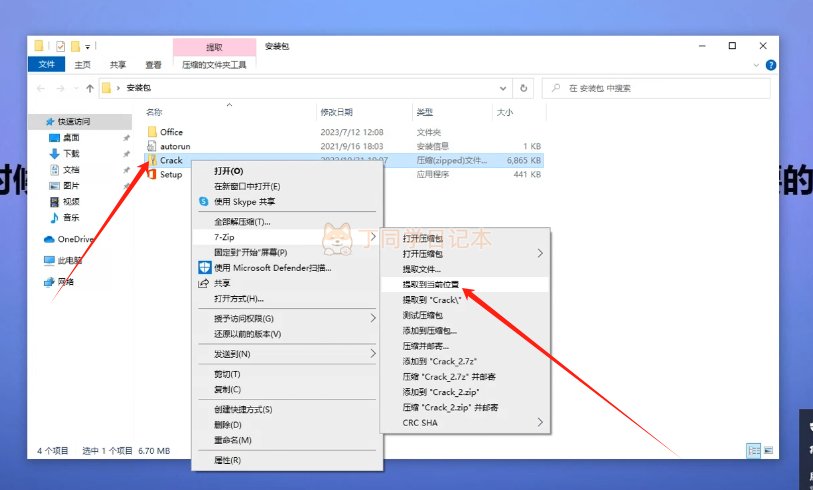The height and width of the screenshot is (490, 813).
Task: Click the Setup application icon
Action: pos(152,174)
